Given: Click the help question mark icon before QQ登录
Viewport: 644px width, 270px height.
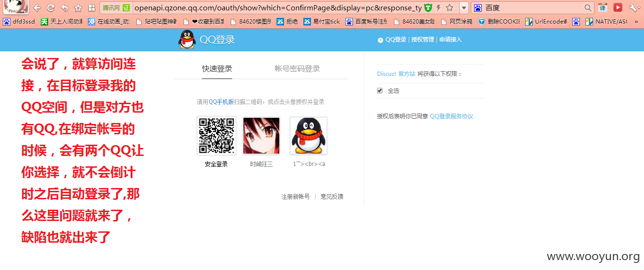Looking at the screenshot, I should (380, 40).
